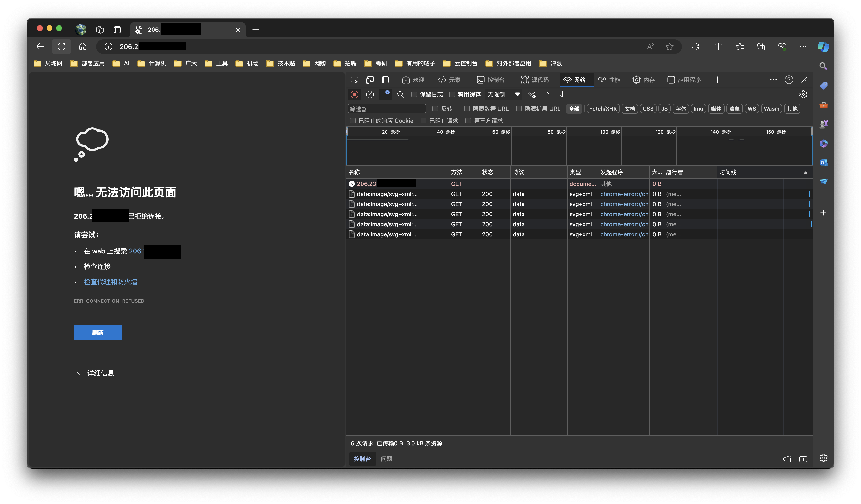Filter requests by CSS

(648, 109)
